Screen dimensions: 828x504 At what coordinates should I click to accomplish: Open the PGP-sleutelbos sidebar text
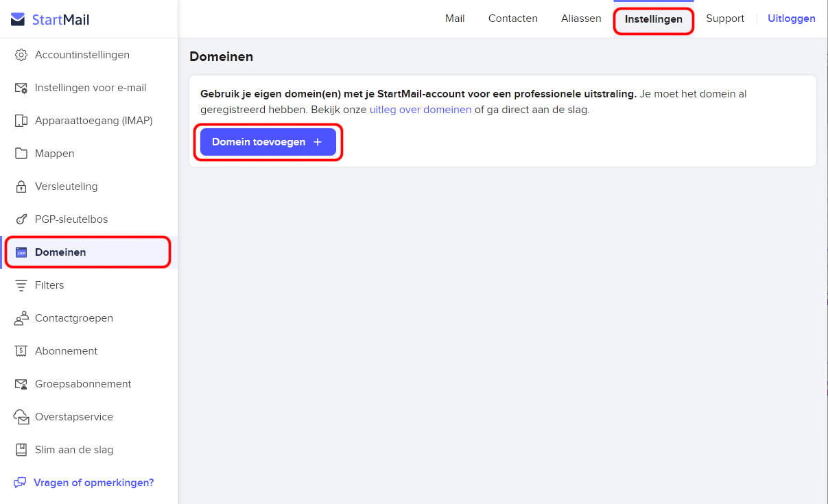pyautogui.click(x=71, y=219)
